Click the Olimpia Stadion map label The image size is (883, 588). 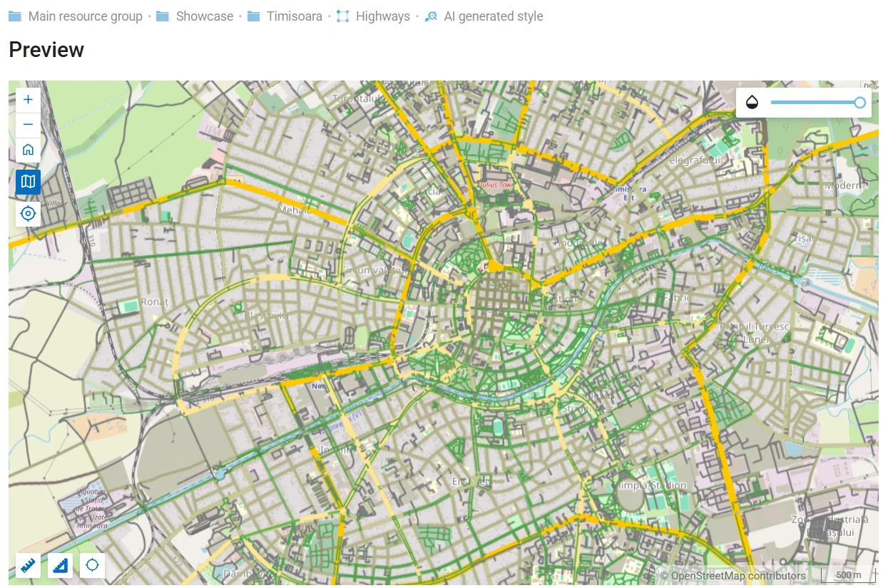coord(649,485)
